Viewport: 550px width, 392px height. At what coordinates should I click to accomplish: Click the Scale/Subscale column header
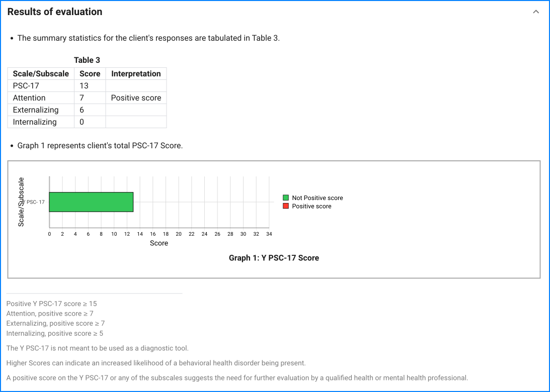coord(41,74)
